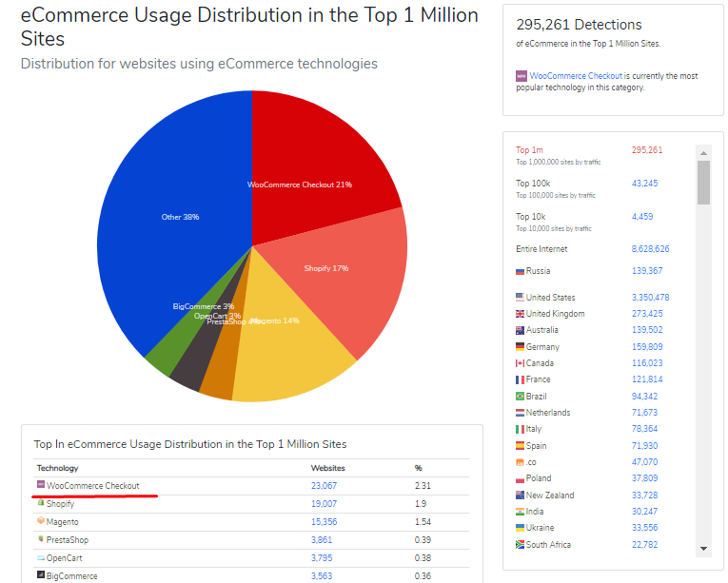This screenshot has height=583, width=728.
Task: Click the .co domain icon
Action: point(520,462)
